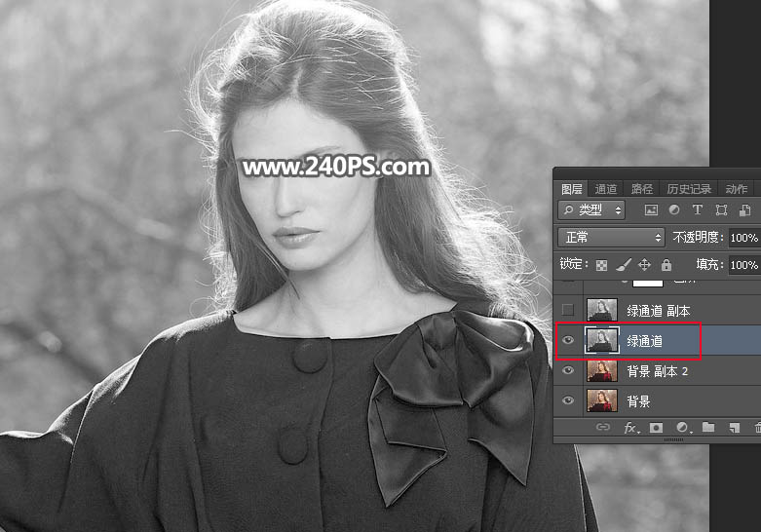The height and width of the screenshot is (532, 761).
Task: Open the 正常 blend mode dropdown
Action: (x=611, y=238)
